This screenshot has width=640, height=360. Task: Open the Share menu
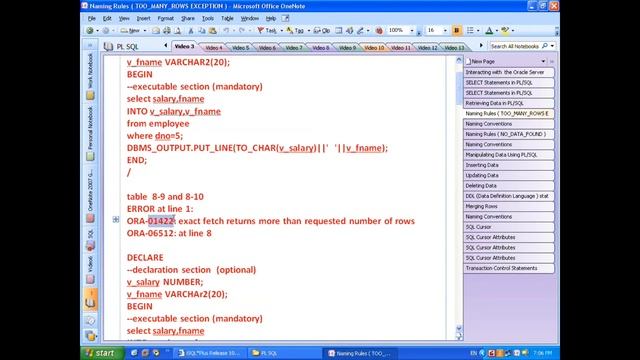click(188, 18)
